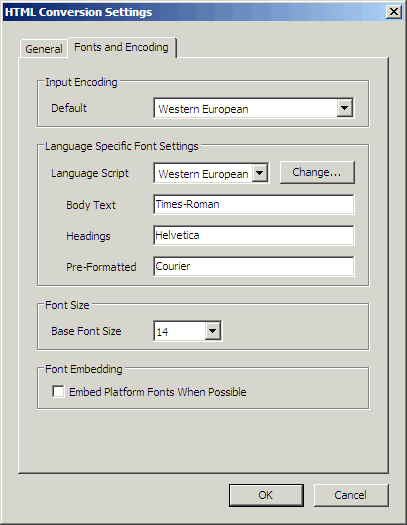Dismiss dialog with the Cancel button
Image resolution: width=407 pixels, height=525 pixels.
[351, 495]
